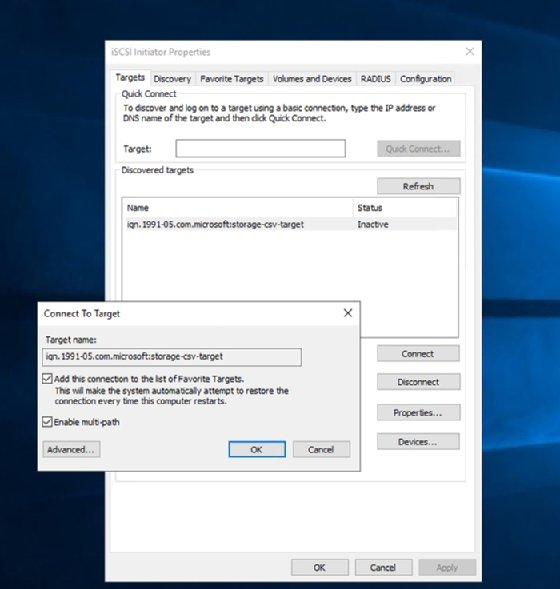The height and width of the screenshot is (589, 560).
Task: Click Cancel in iSCSI Initiator Properties
Action: [x=383, y=567]
